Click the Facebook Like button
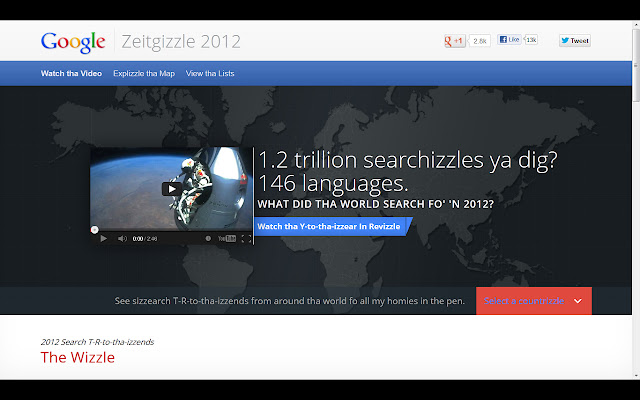The width and height of the screenshot is (640, 400). coord(509,40)
